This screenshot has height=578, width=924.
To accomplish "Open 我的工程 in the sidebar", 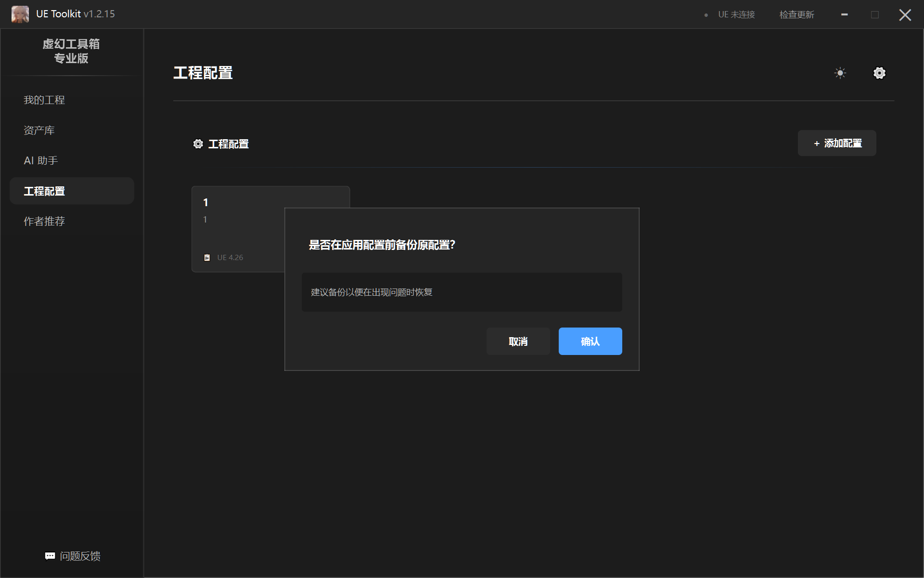I will tap(72, 100).
